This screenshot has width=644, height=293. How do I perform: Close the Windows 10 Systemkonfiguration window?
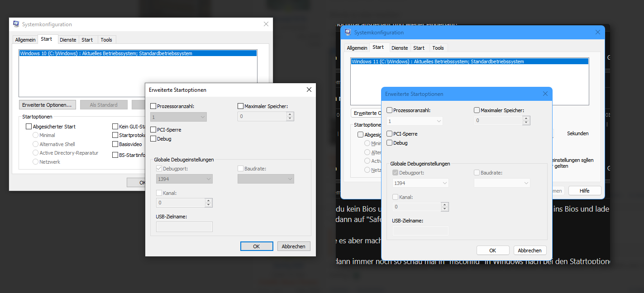(x=266, y=24)
